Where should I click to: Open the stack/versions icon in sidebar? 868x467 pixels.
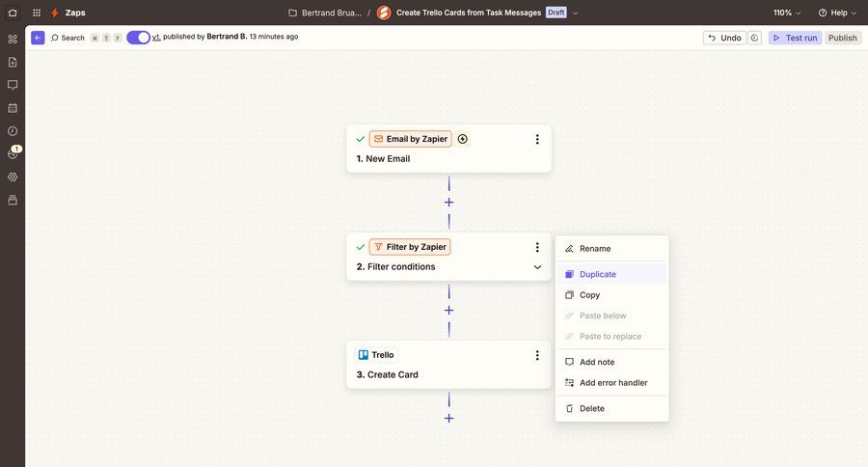click(13, 200)
